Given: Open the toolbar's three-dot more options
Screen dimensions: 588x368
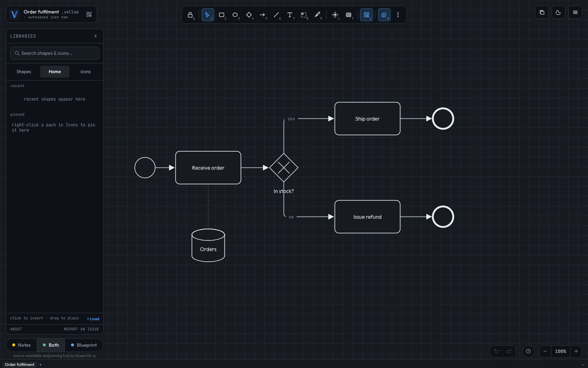Looking at the screenshot, I should (398, 15).
